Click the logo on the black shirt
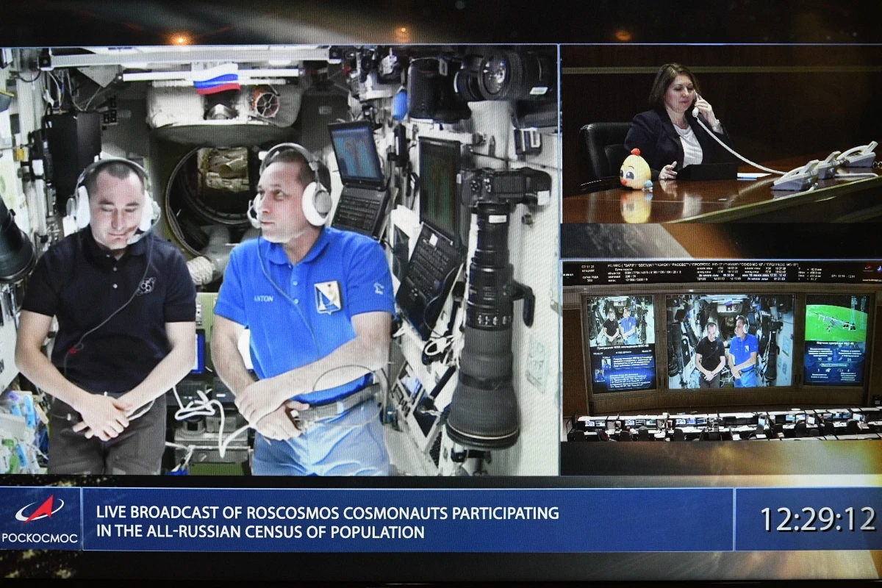Viewport: 882px width, 588px height. coord(146,285)
